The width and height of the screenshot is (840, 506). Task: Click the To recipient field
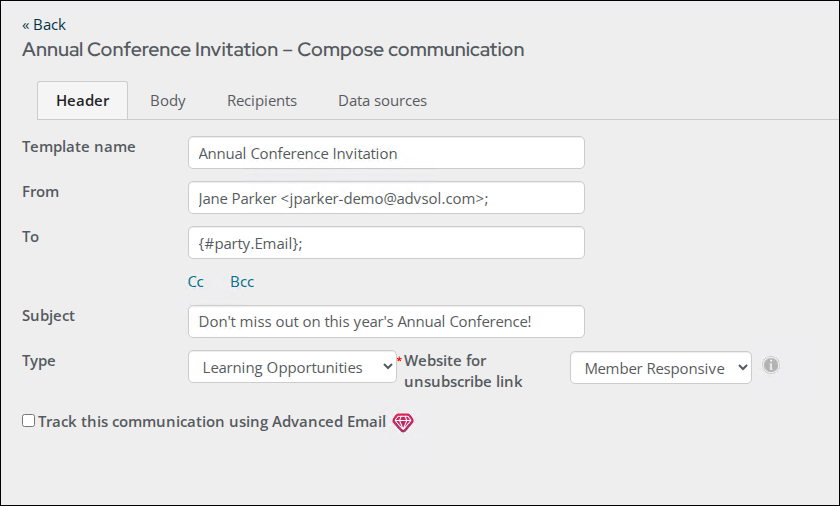coord(386,243)
